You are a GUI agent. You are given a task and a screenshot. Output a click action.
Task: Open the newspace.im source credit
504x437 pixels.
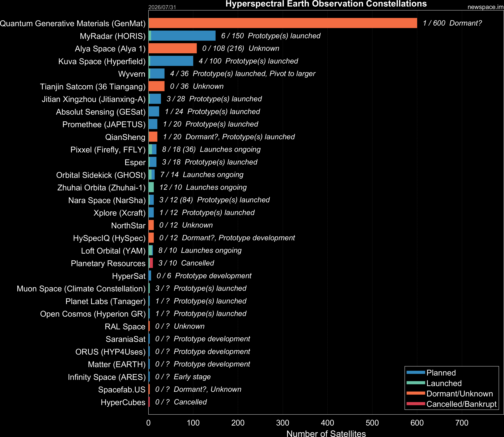pyautogui.click(x=485, y=7)
